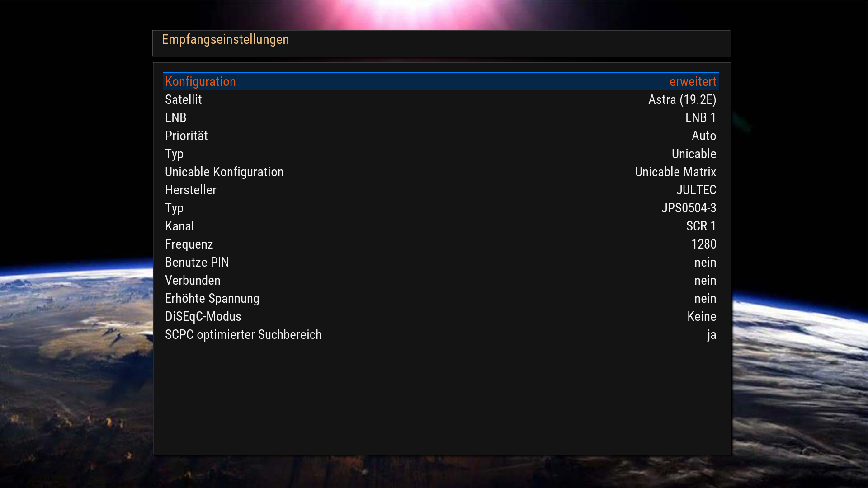Change the Hersteller JULTEC setting
Viewport: 868px width, 488px height.
click(x=696, y=190)
